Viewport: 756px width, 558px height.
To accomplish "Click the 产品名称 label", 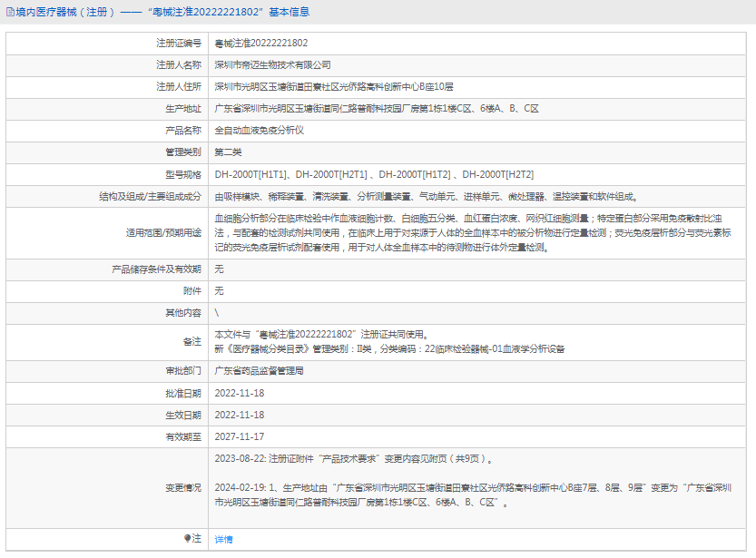I will (183, 131).
